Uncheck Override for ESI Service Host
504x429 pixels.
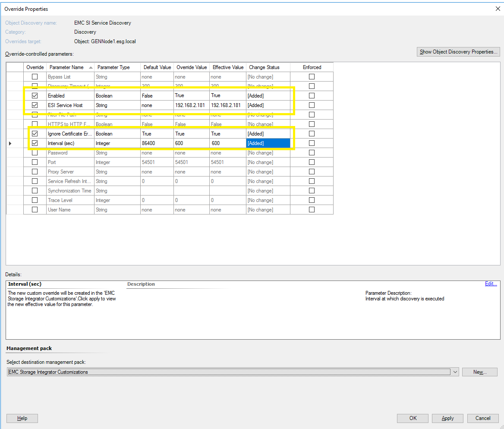point(35,105)
